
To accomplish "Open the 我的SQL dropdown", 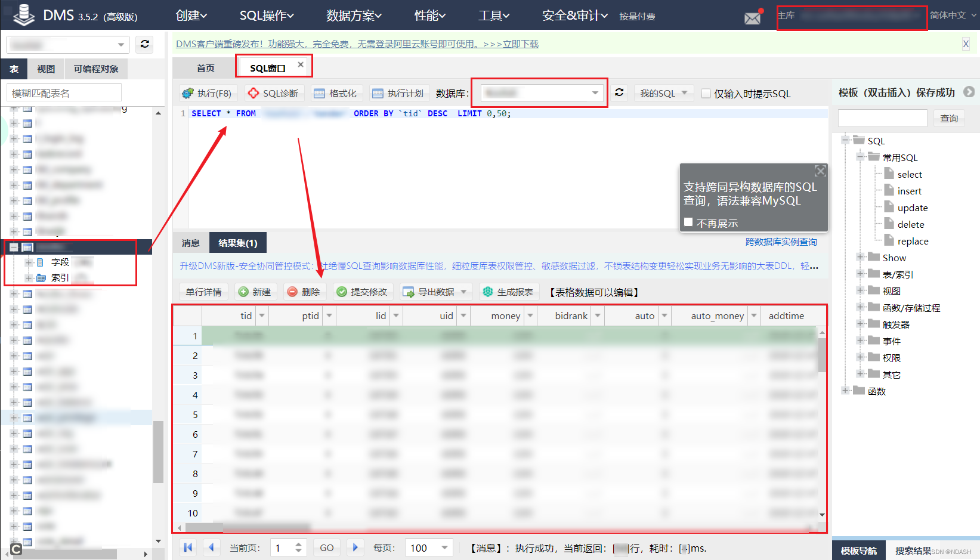I will pos(664,93).
